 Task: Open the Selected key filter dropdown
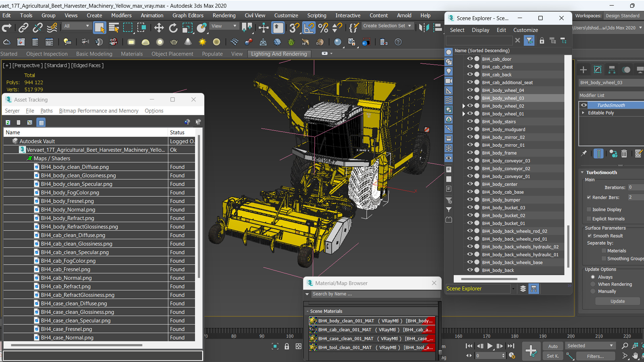[590, 346]
